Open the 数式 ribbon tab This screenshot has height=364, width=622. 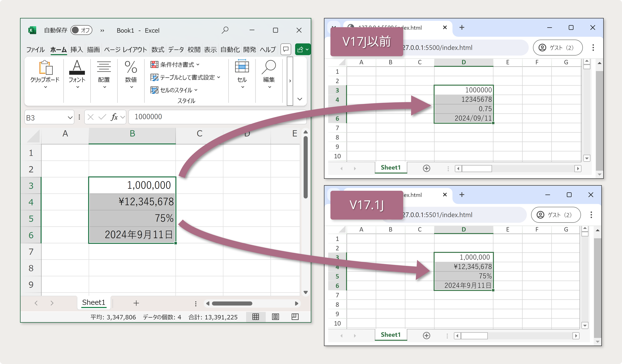[158, 50]
